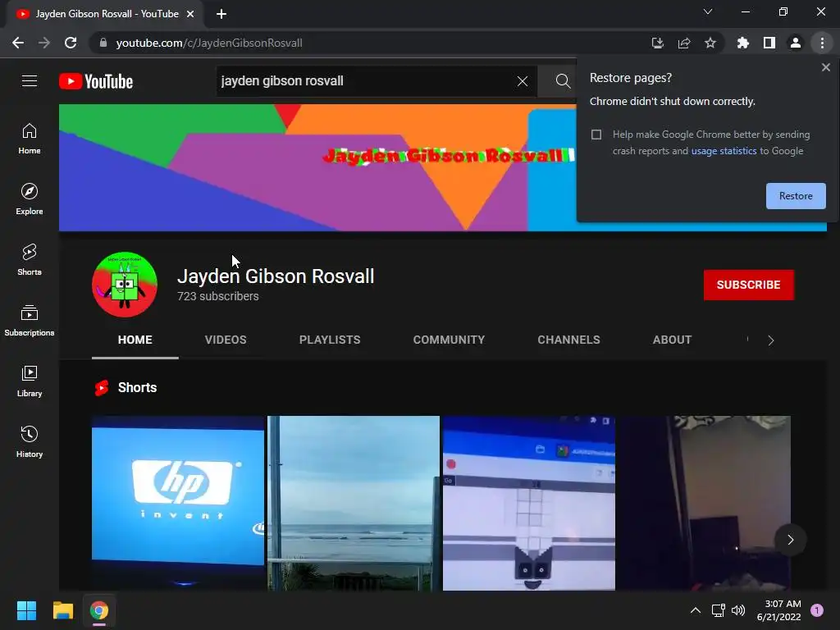Open the Windows Start menu
This screenshot has width=840, height=630.
(26, 610)
